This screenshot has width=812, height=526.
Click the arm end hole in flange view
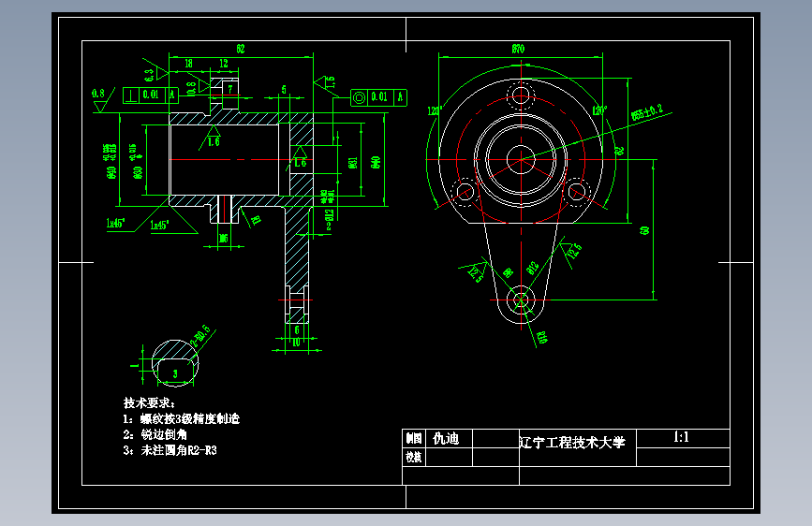point(521,300)
